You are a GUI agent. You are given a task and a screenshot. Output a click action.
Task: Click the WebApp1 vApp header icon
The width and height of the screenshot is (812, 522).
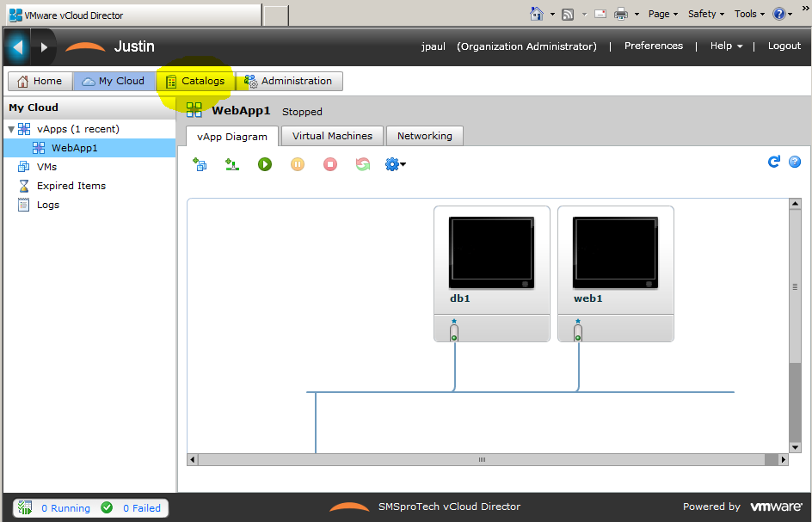click(194, 110)
